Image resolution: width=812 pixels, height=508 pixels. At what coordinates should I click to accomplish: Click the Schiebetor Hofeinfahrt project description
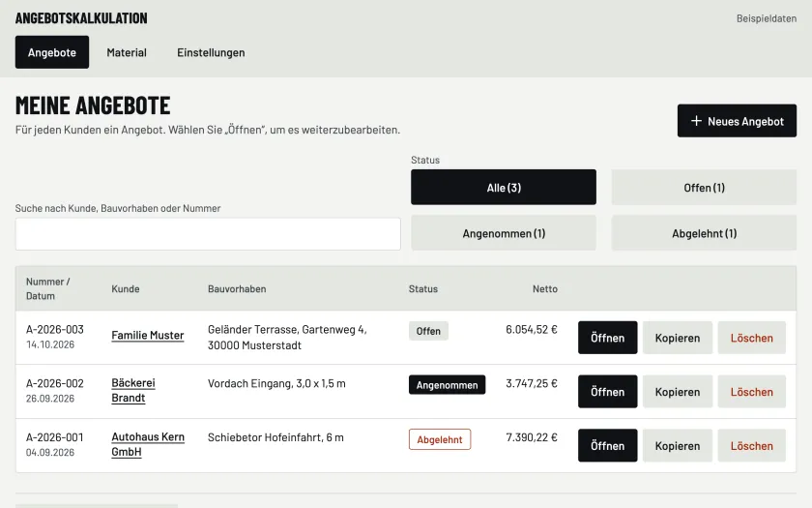[x=275, y=437]
